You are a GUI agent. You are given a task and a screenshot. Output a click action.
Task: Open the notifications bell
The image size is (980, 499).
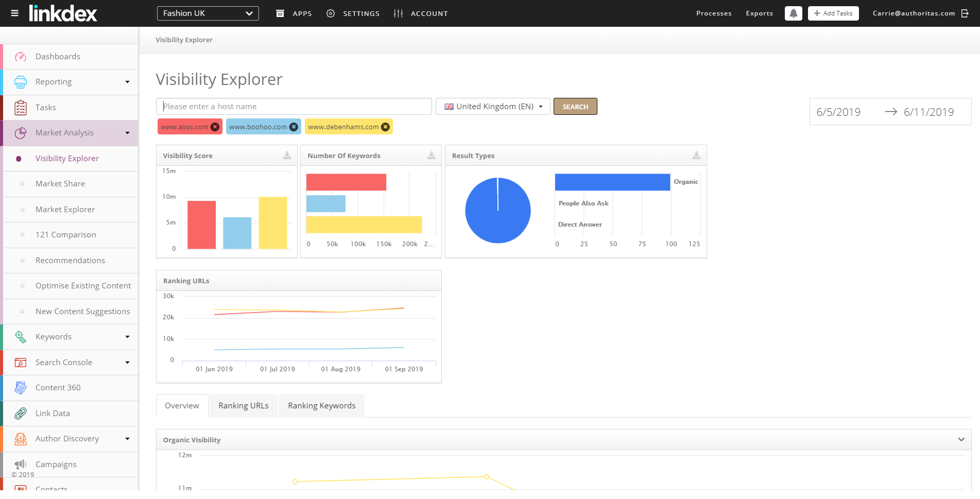[x=793, y=13]
